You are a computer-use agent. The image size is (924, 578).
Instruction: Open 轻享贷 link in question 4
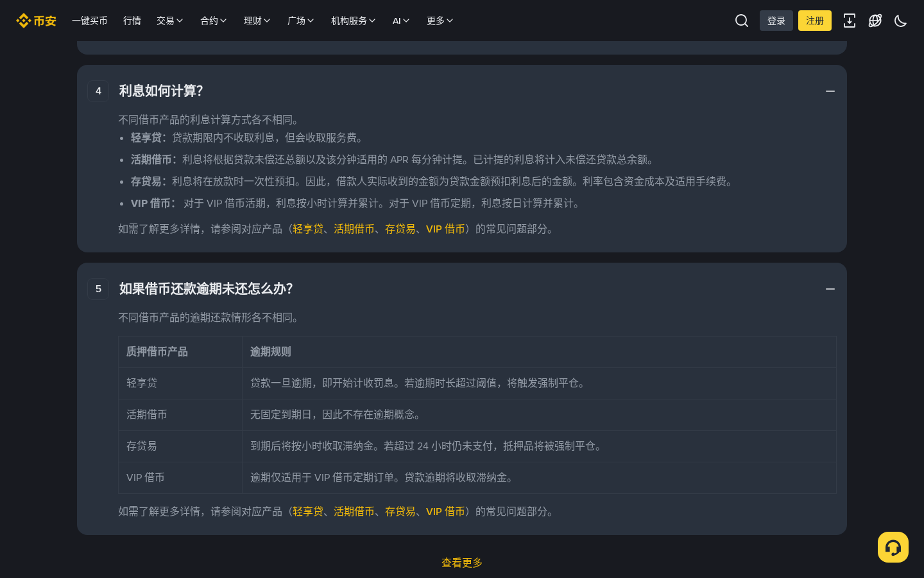308,229
